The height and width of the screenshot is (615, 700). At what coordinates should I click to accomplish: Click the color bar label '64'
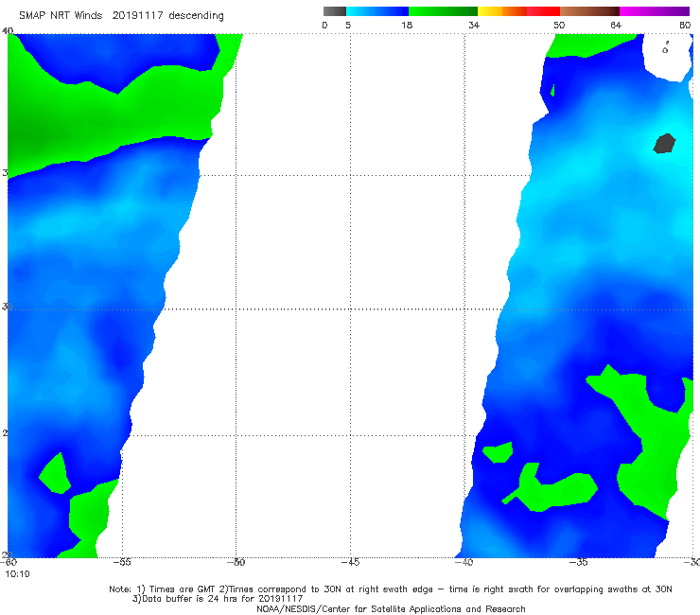click(616, 25)
